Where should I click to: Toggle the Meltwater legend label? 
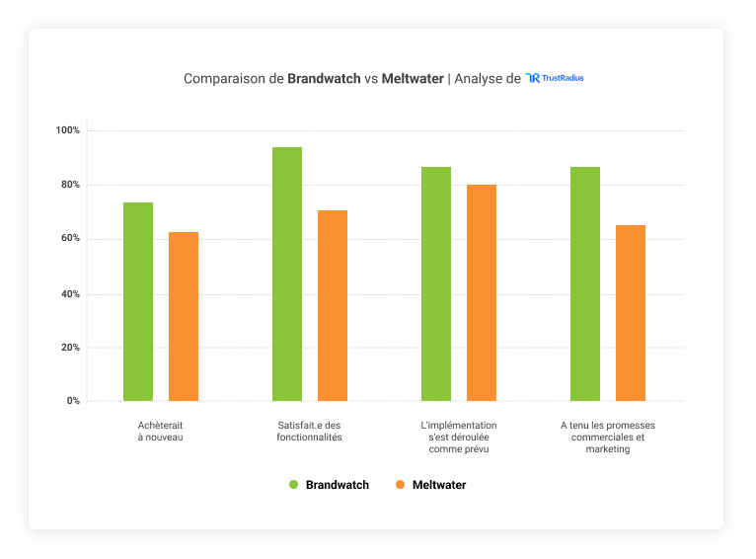pos(439,485)
